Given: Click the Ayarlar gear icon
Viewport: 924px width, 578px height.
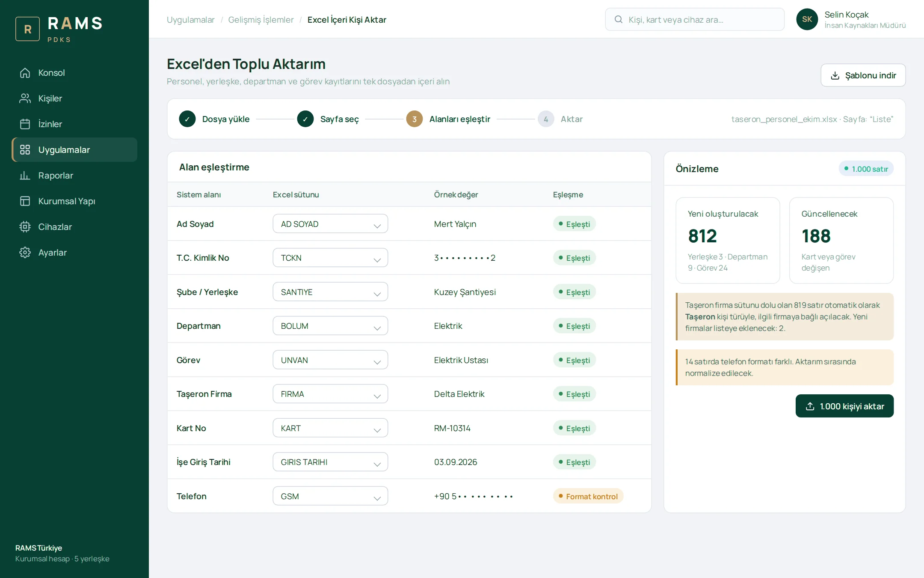Looking at the screenshot, I should (25, 253).
